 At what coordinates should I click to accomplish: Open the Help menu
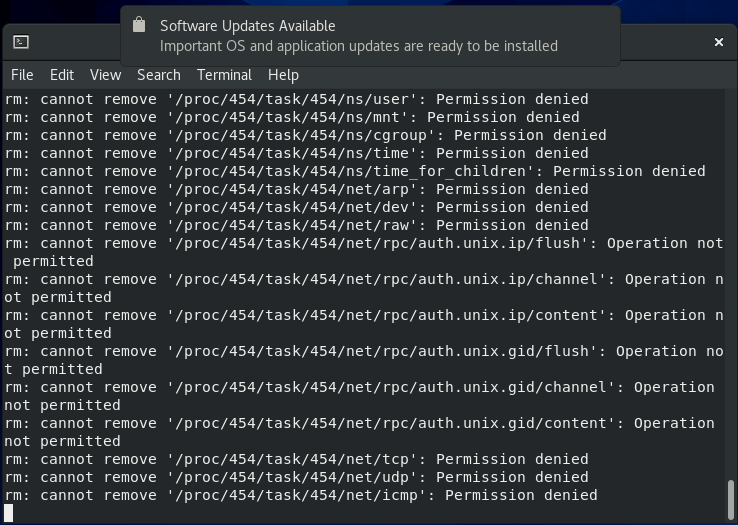point(283,75)
